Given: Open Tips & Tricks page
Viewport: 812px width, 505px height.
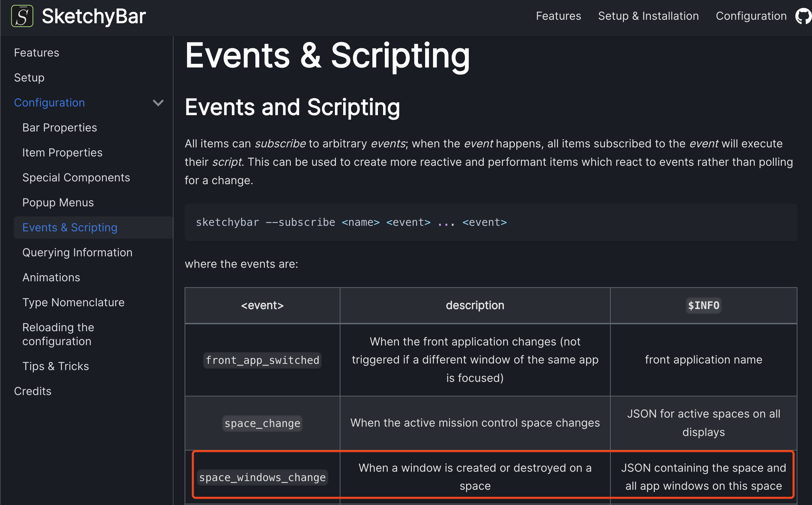Looking at the screenshot, I should [x=56, y=366].
